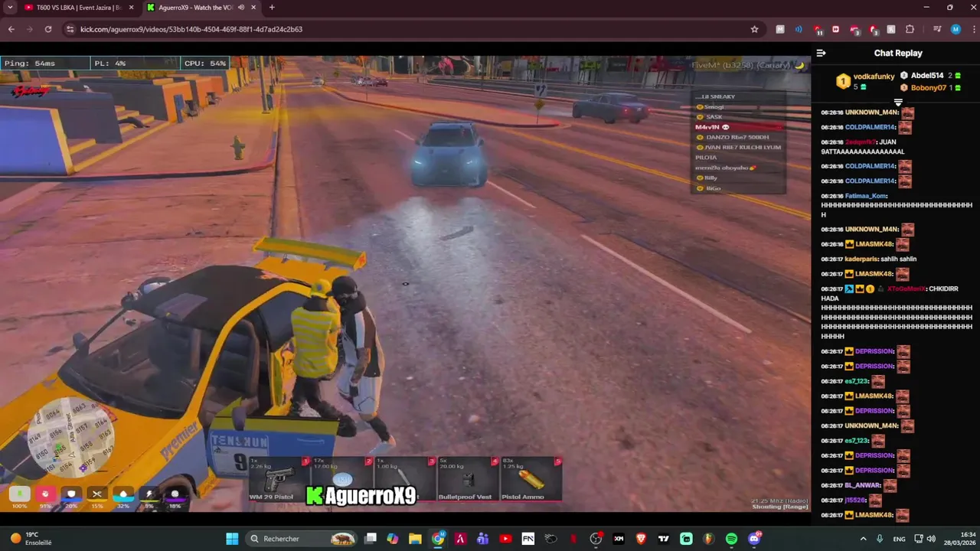Viewport: 980px width, 551px height.
Task: Close the AguerroX9 Kick tab
Action: 253,8
